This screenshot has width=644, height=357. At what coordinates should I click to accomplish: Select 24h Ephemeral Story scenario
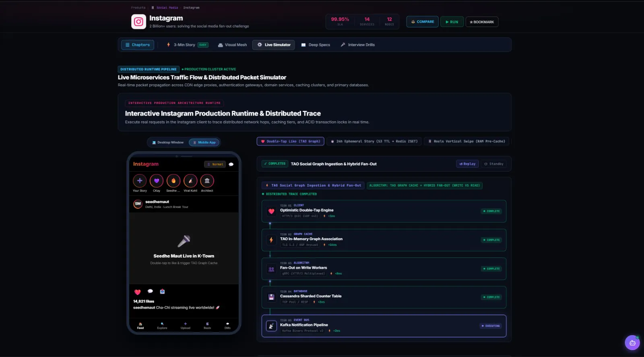click(x=374, y=141)
